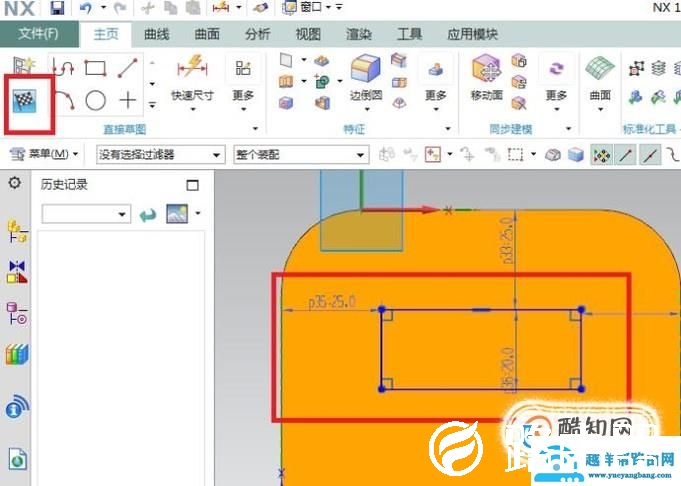Image resolution: width=681 pixels, height=486 pixels.
Task: Toggle the point-on-curve snap icon
Action: [673, 155]
